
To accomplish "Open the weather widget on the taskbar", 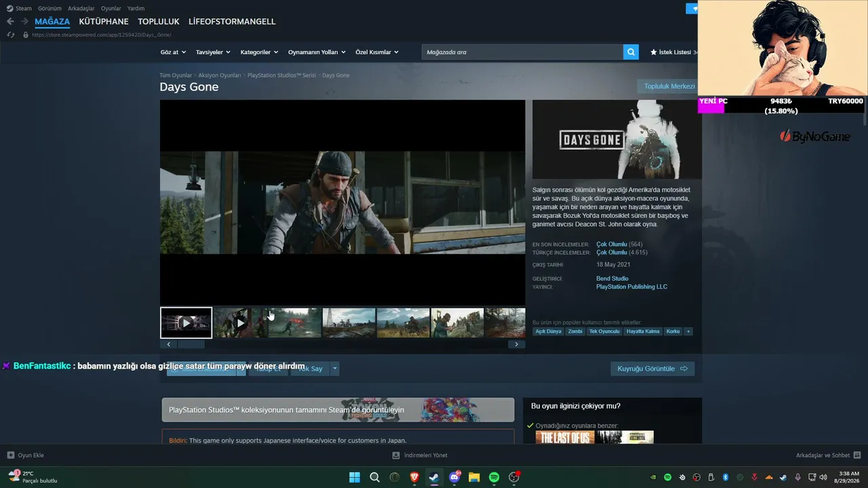I will pos(33,477).
